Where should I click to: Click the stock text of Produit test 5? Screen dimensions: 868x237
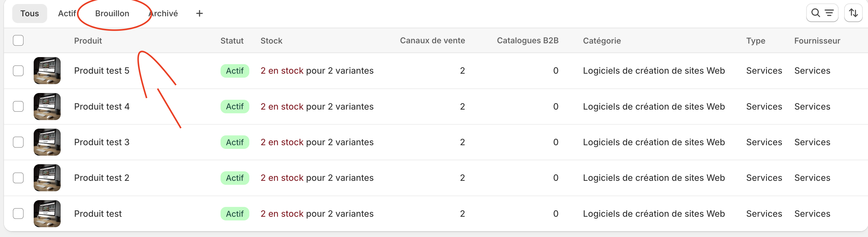[317, 71]
